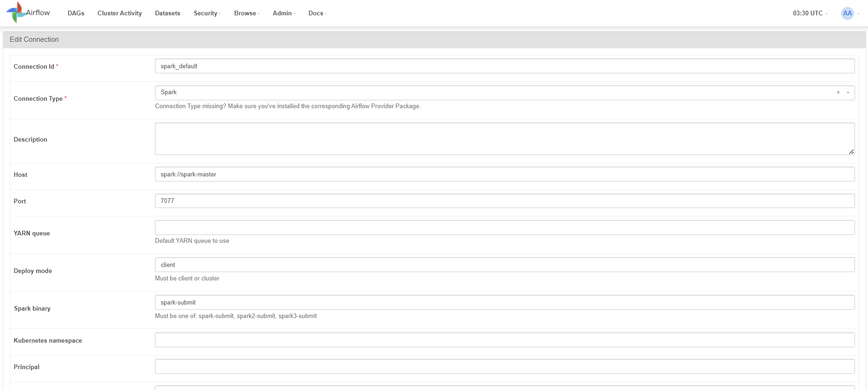Click the YARN queue label

[32, 233]
